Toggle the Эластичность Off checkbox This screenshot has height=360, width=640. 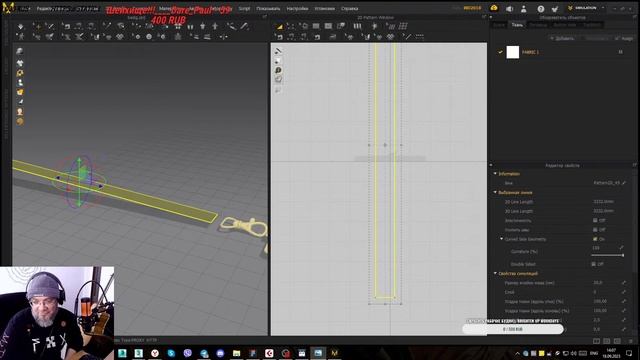point(595,220)
